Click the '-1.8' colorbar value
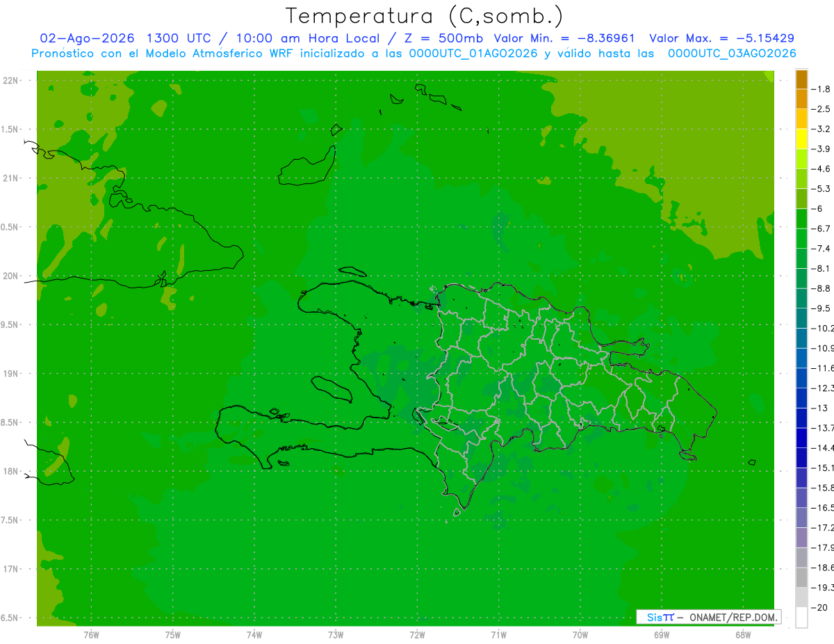 pyautogui.click(x=821, y=89)
